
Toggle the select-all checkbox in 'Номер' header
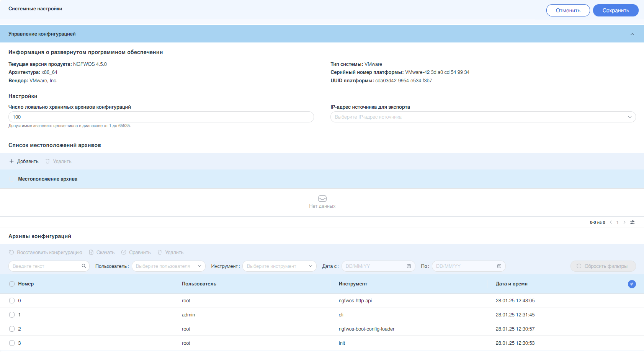pyautogui.click(x=12, y=284)
